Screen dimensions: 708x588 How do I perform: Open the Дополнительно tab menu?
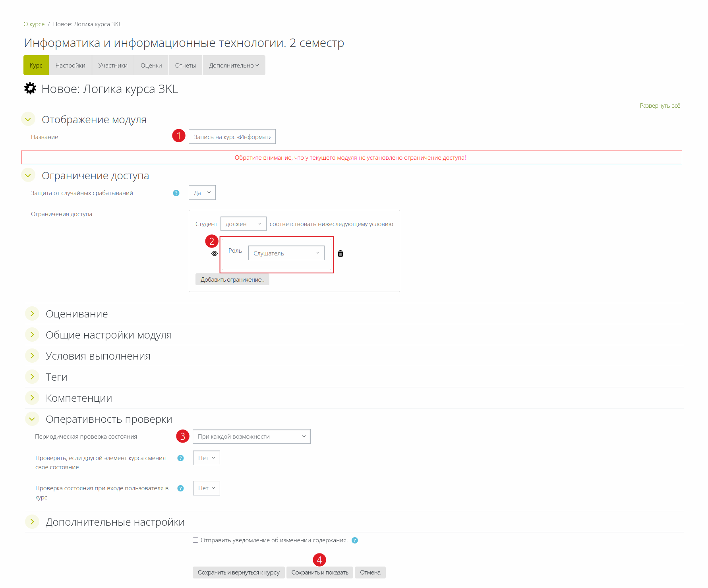(234, 66)
